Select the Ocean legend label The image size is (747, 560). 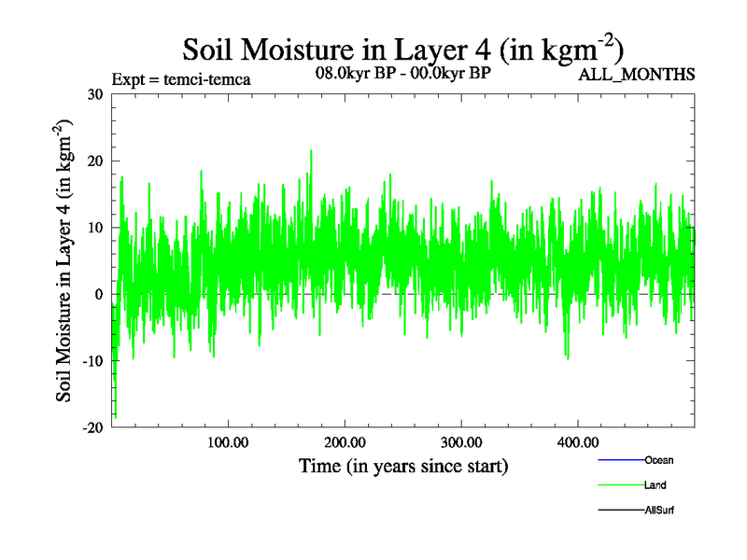(658, 460)
